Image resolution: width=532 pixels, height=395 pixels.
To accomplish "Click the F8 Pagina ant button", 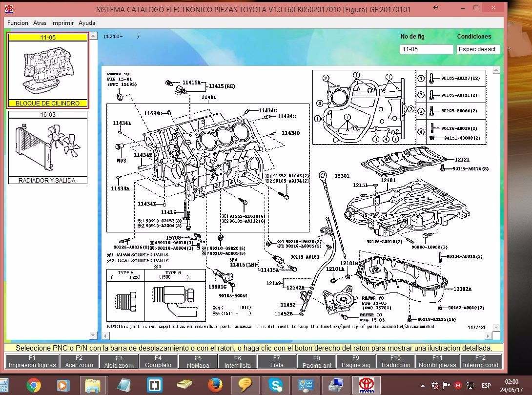I will (317, 361).
